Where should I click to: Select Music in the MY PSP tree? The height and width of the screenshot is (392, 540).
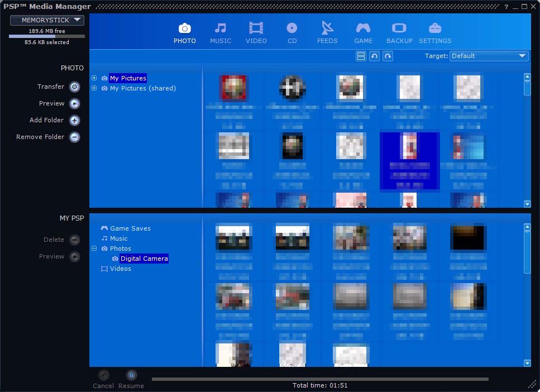[x=118, y=238]
